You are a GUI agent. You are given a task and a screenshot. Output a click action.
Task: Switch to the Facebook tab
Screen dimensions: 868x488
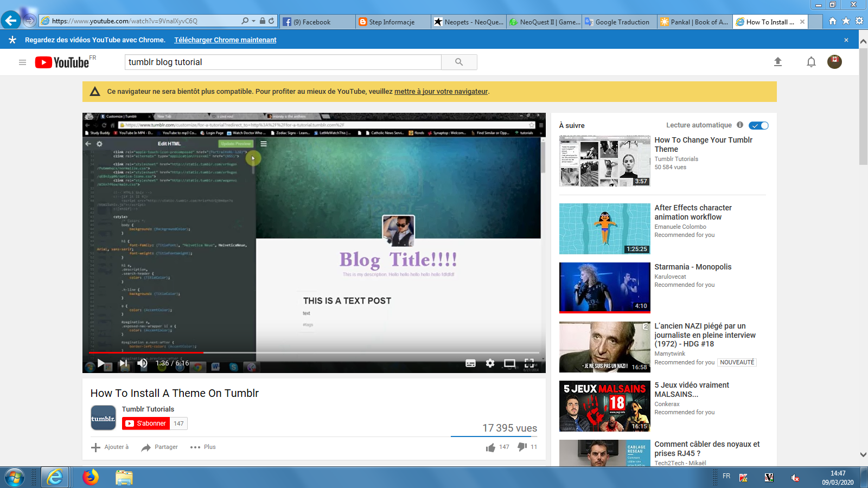coord(318,22)
